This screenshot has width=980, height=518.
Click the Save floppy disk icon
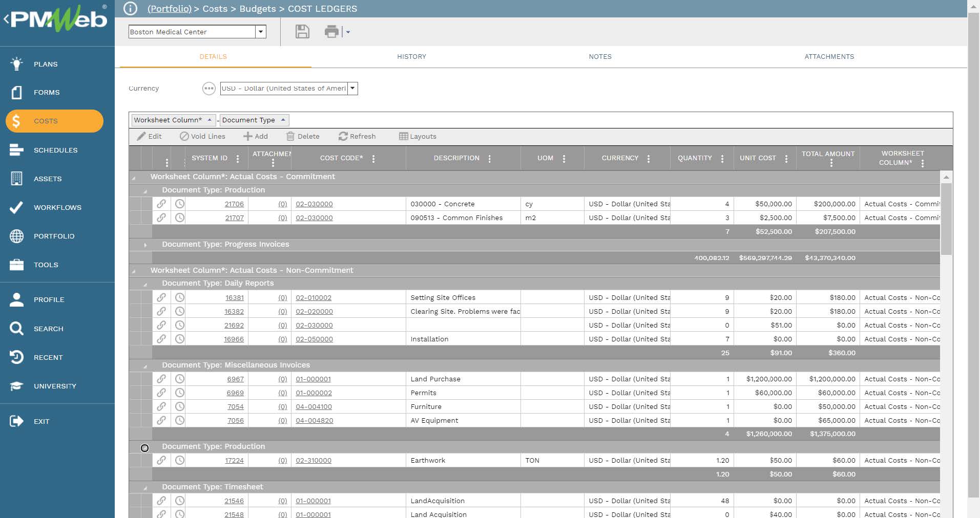tap(302, 32)
